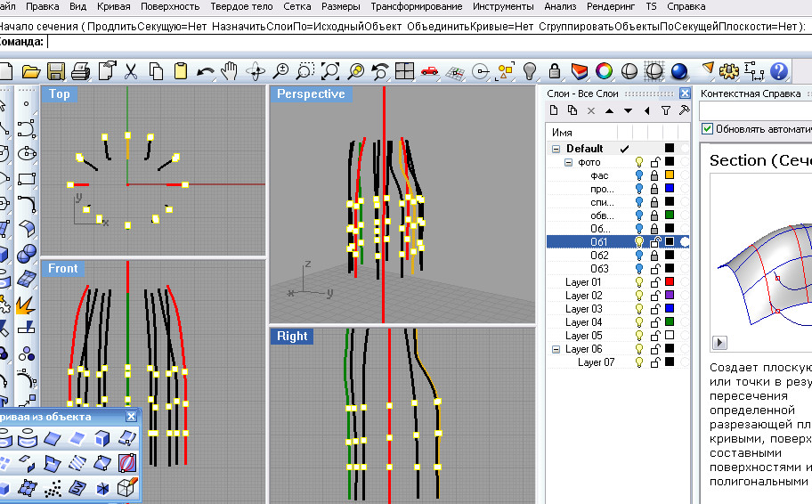Click the Cut scissors icon
812x504 pixels.
point(131,71)
